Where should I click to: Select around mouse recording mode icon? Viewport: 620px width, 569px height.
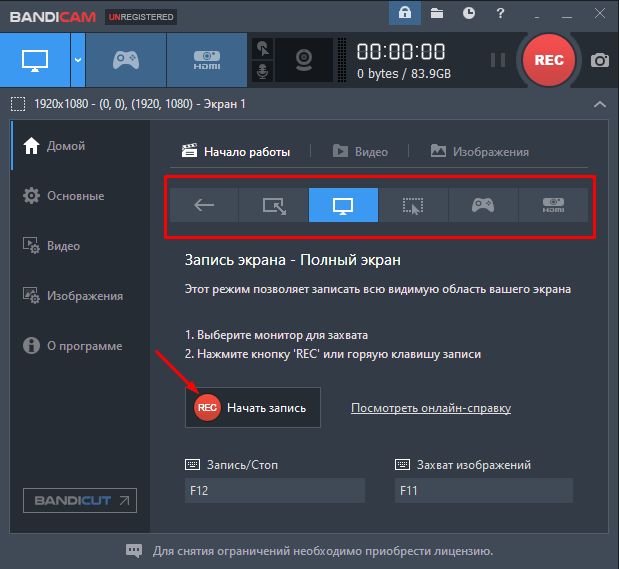(x=413, y=205)
